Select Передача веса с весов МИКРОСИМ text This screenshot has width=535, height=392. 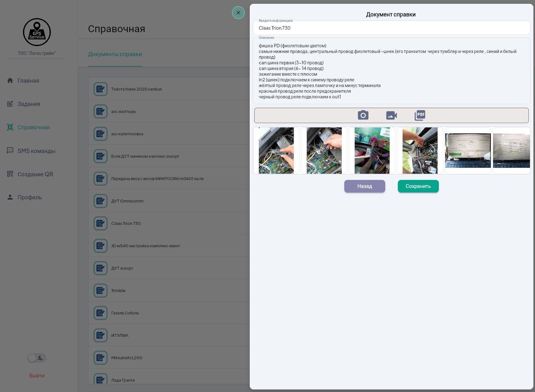tap(158, 179)
